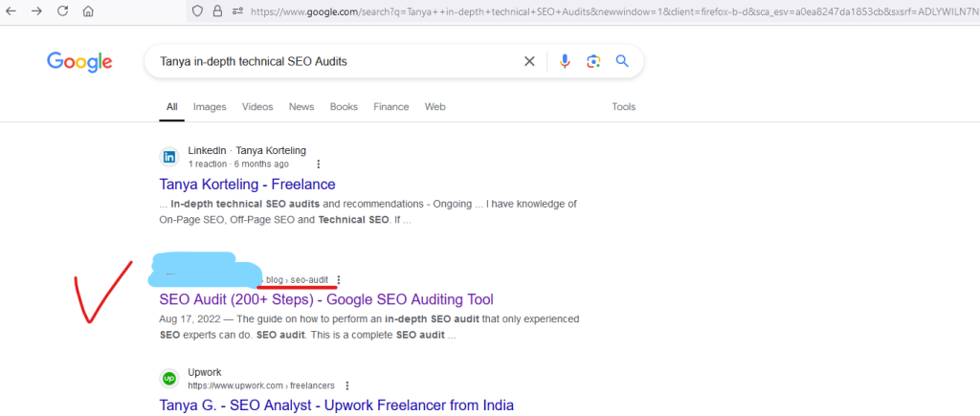The width and height of the screenshot is (980, 416).
Task: Open more options for Upwork result
Action: pyautogui.click(x=347, y=385)
